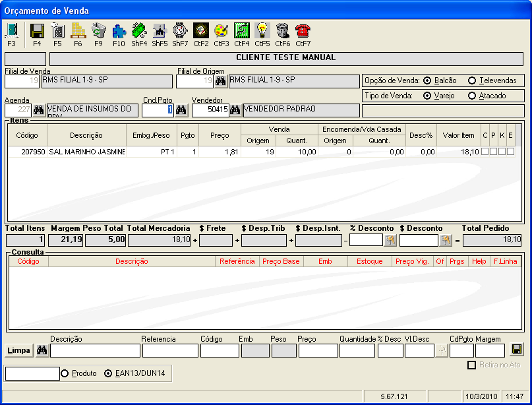Click the Limpa button
The width and height of the screenshot is (532, 405).
coord(19,350)
